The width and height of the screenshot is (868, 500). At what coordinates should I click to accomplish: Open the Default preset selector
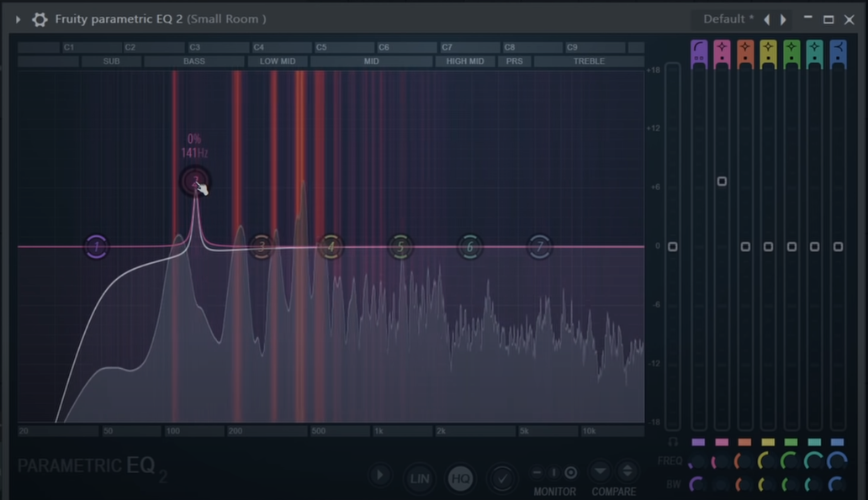click(728, 19)
